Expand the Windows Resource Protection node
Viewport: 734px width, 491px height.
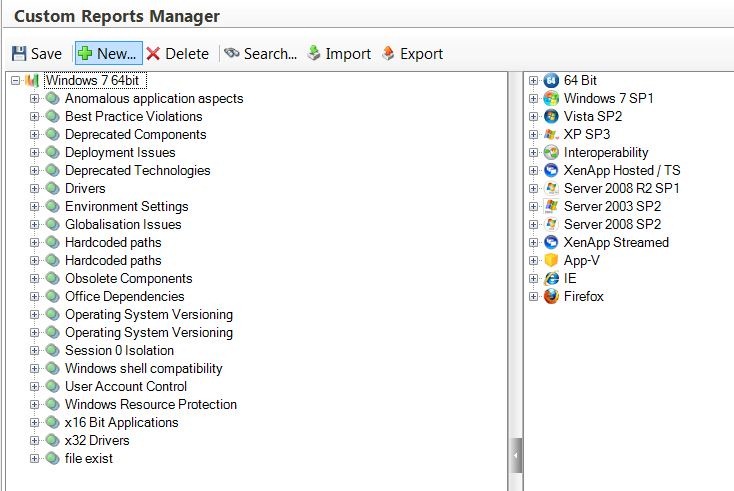[x=34, y=404]
